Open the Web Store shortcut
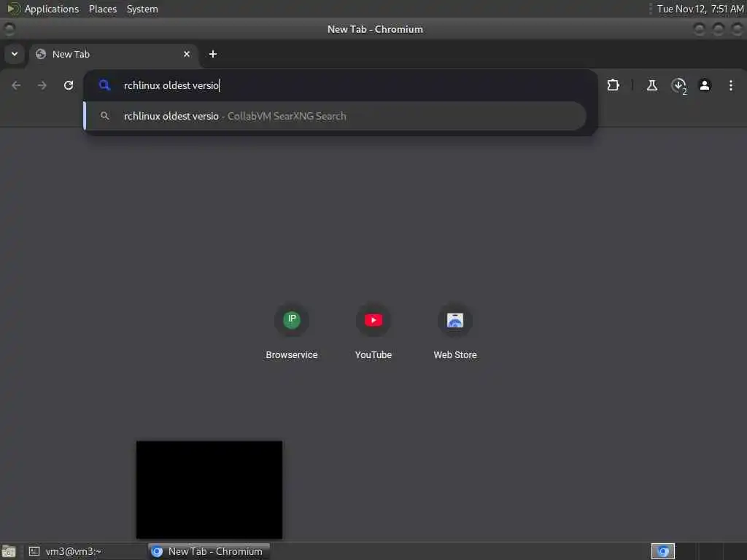The width and height of the screenshot is (747, 560). [455, 332]
